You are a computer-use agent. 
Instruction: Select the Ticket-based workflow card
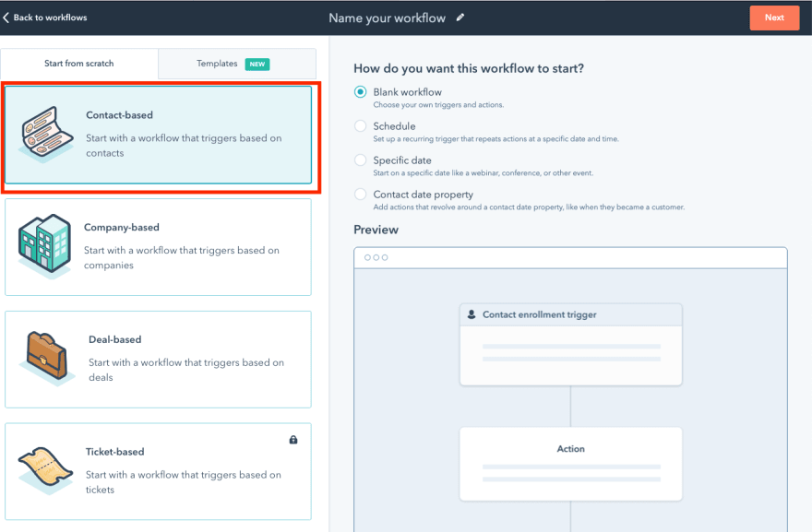tap(158, 471)
